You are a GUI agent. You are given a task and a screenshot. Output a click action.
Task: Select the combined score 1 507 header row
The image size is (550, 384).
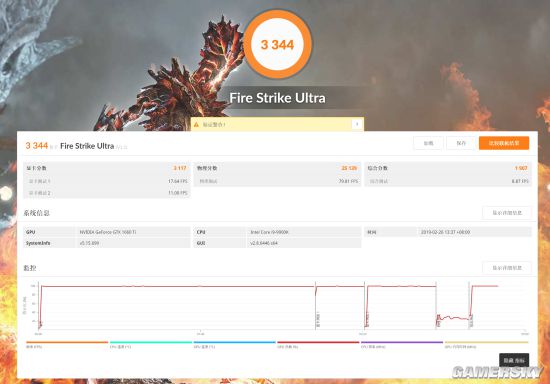click(448, 168)
